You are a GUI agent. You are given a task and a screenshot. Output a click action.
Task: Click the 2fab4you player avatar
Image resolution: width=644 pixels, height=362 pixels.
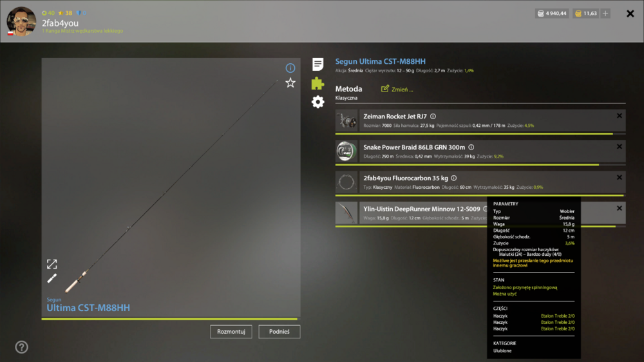(21, 21)
